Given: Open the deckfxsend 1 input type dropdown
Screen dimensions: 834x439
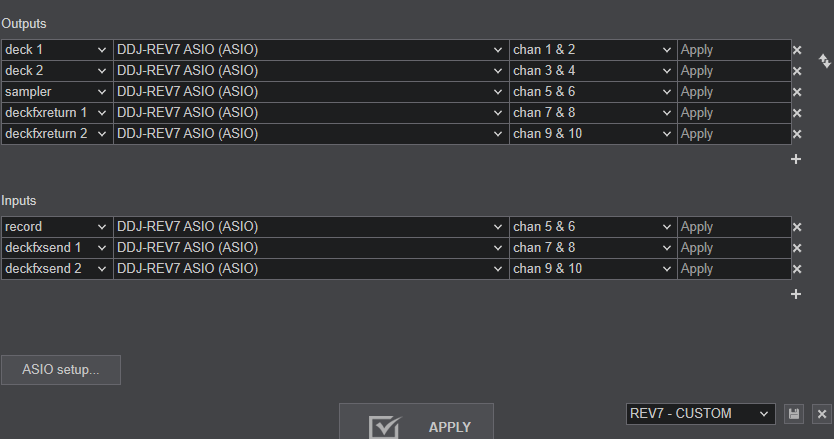Looking at the screenshot, I should pos(57,247).
